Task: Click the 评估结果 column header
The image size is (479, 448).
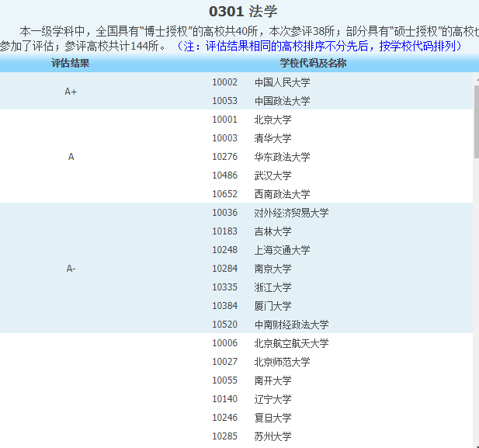Action: click(71, 63)
